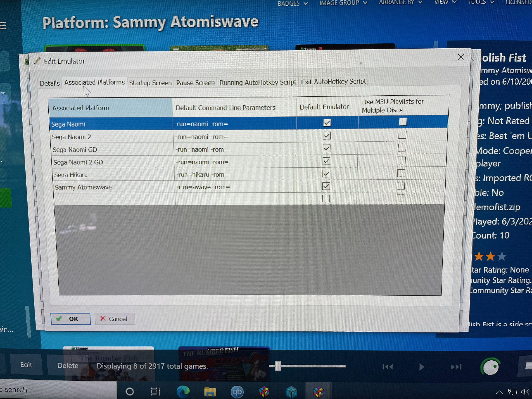Uncheck Default Emulator for Sega Naomi GD
The height and width of the screenshot is (399, 532).
pos(326,148)
